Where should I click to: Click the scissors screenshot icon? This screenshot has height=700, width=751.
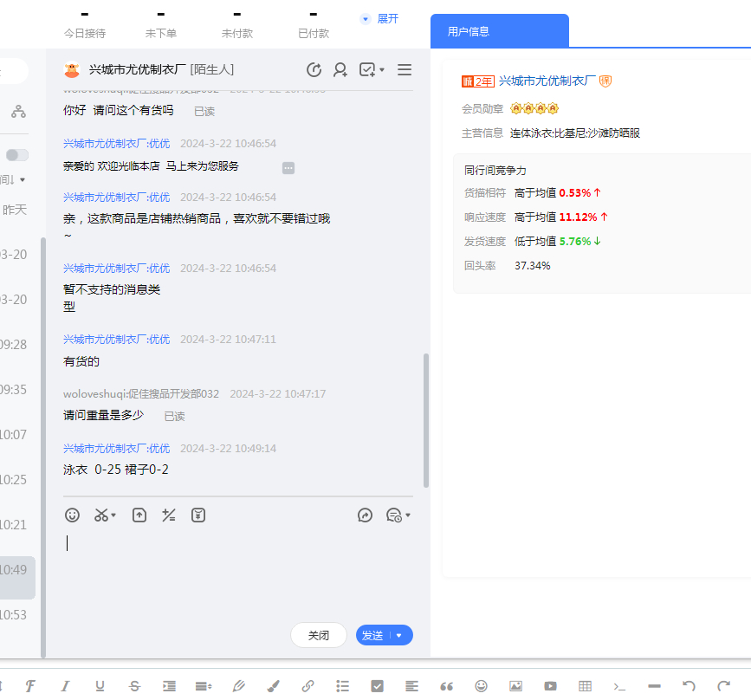101,515
